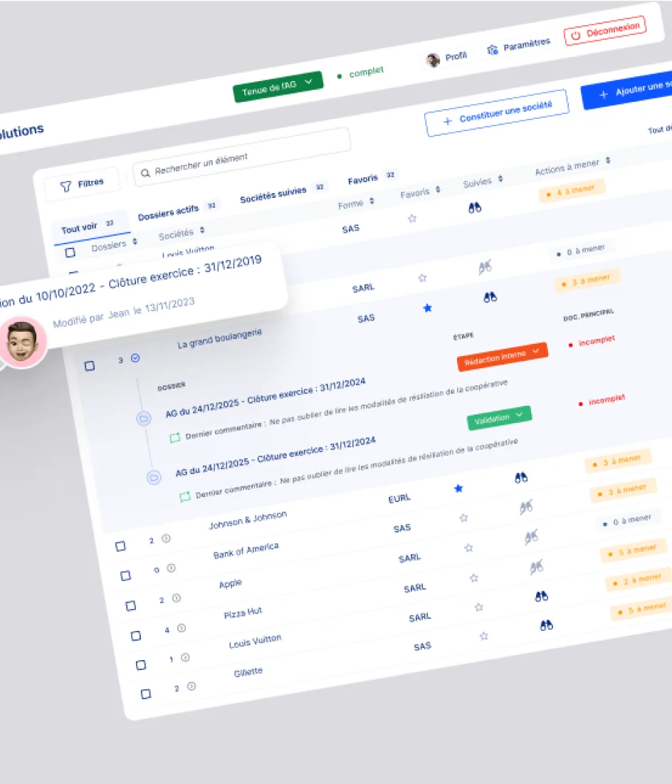Viewport: 672px width, 784px height.
Task: Switch to the Dossiers actifs tab
Action: [x=177, y=211]
